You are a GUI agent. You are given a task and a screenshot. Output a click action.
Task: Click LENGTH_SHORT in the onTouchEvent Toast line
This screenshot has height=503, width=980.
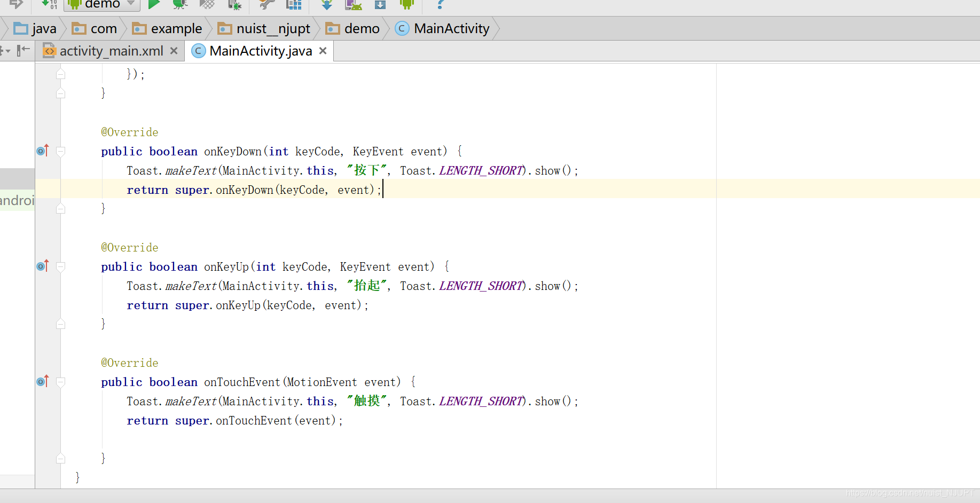pos(481,402)
